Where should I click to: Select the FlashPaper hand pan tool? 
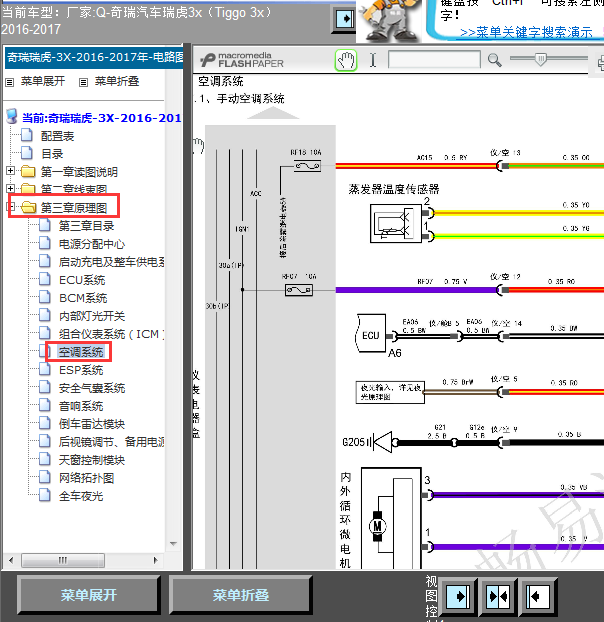point(346,60)
